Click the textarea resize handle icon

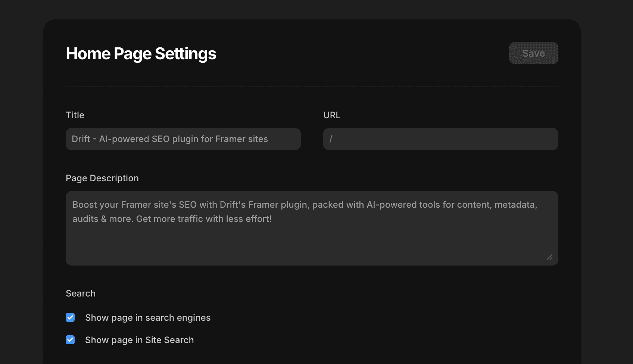[x=550, y=257]
